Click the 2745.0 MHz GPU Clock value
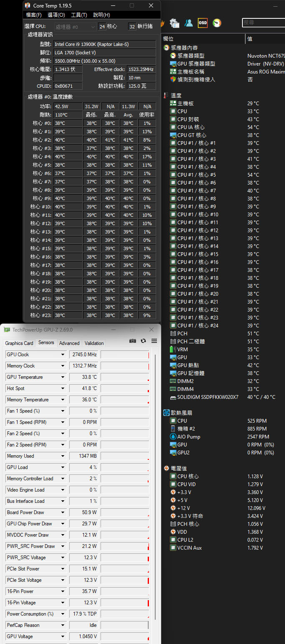The width and height of the screenshot is (285, 644). [x=83, y=355]
